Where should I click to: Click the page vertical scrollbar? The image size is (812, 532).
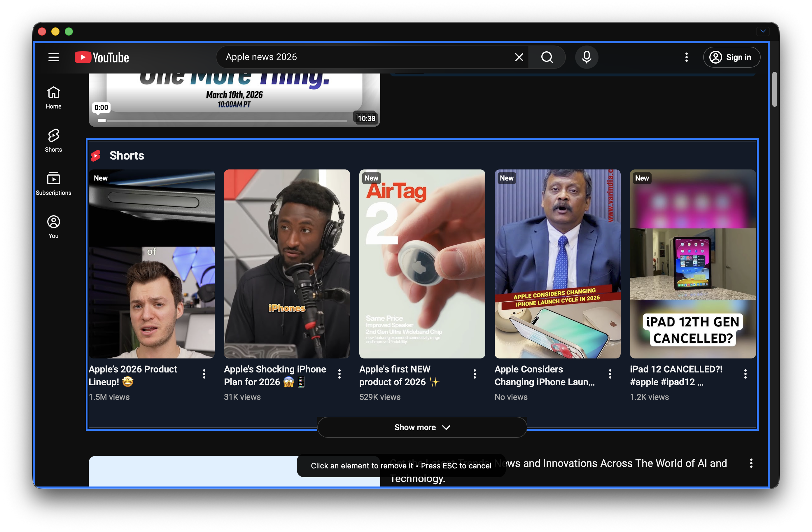pos(774,90)
